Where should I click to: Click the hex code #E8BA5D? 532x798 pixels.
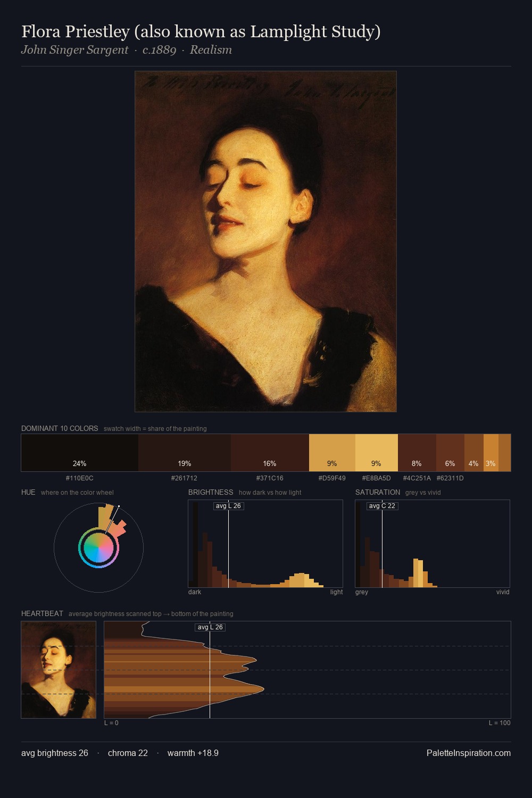[x=376, y=478]
